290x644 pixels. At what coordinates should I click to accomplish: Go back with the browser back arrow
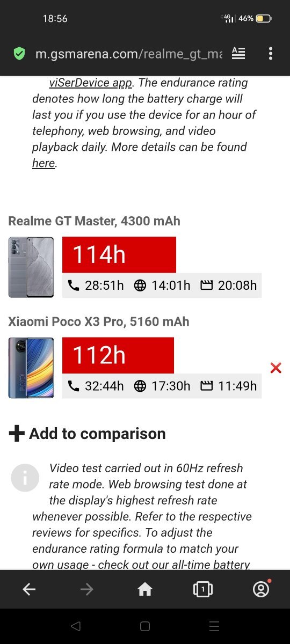point(29,589)
